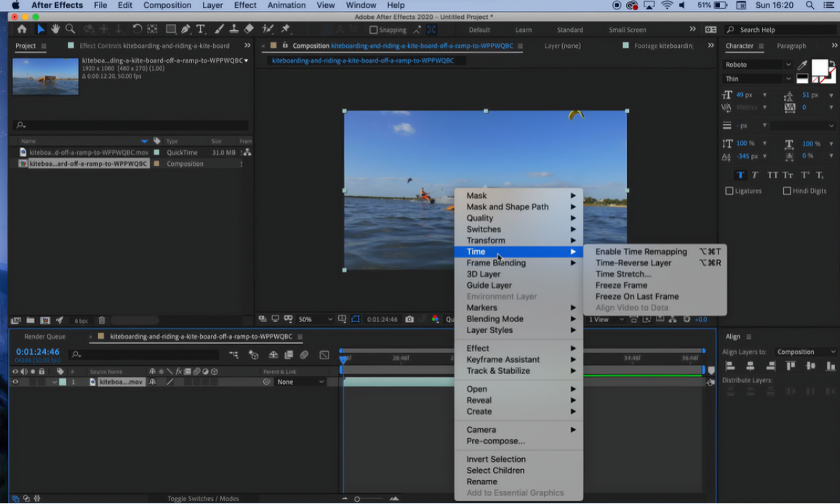
Task: Select the Selection arrow tool
Action: coord(41,29)
